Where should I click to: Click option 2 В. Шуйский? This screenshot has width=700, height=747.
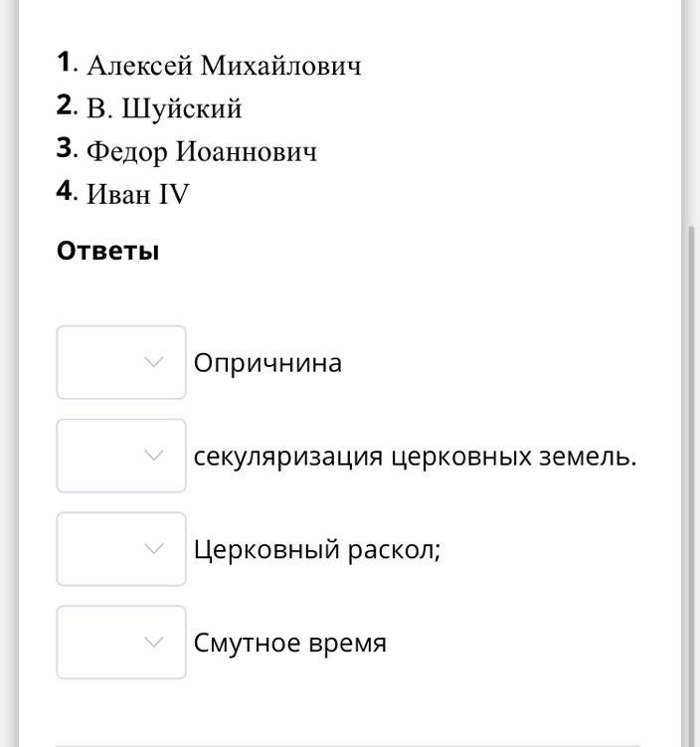164,108
